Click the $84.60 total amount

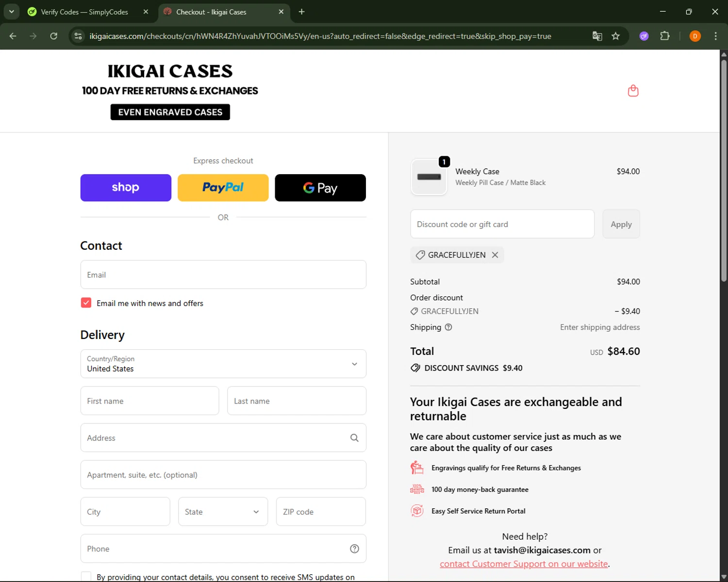624,351
